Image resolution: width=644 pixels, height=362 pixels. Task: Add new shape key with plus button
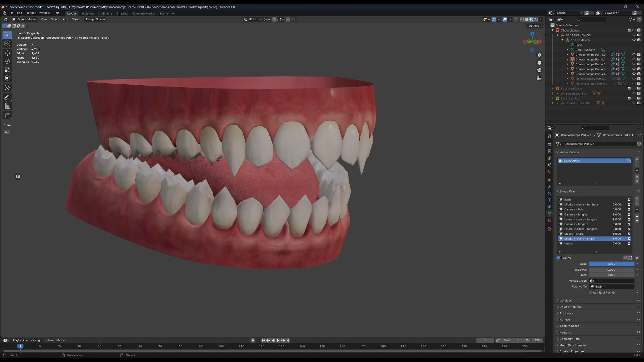637,199
